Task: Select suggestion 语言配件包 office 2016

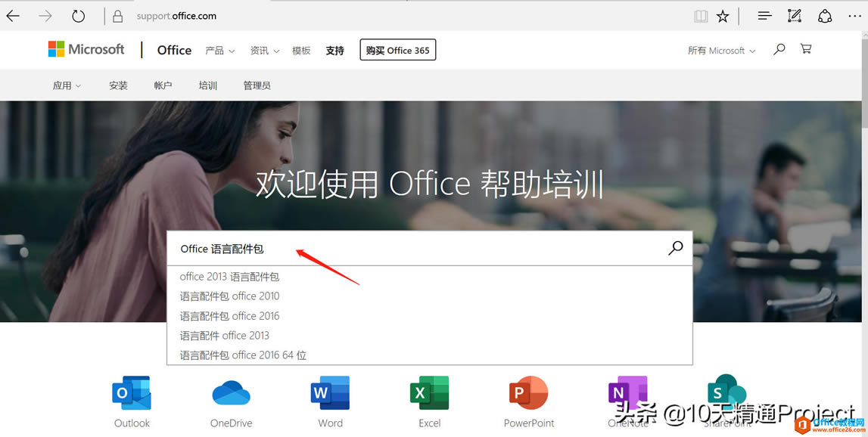Action: (x=229, y=316)
